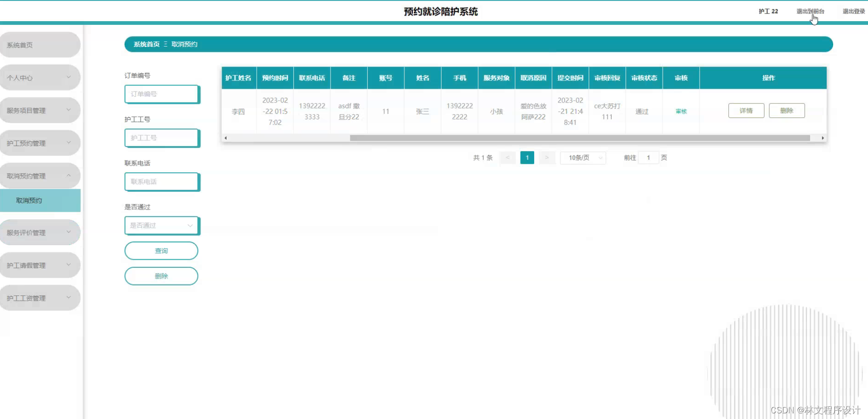Click the 退出登录 link in header

(x=853, y=11)
